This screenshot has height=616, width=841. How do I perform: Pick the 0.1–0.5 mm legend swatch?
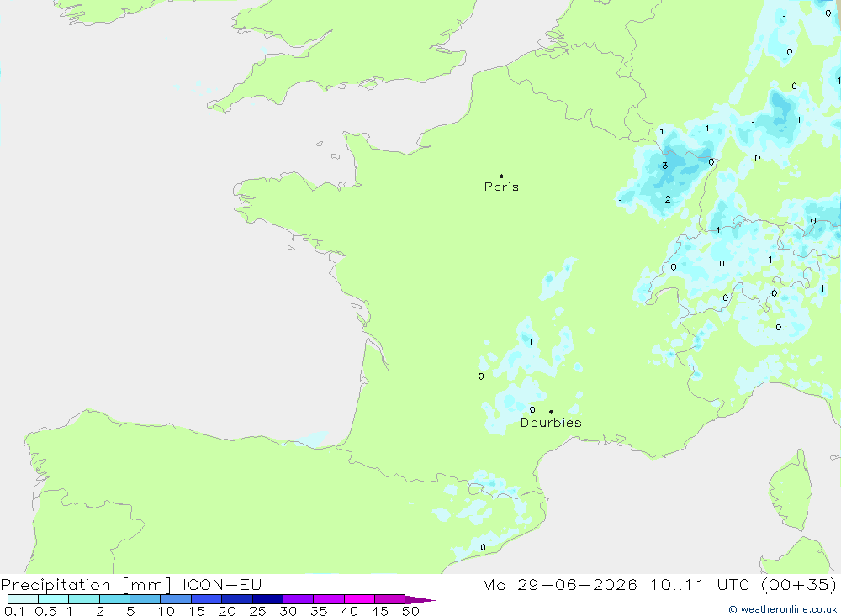[23, 599]
